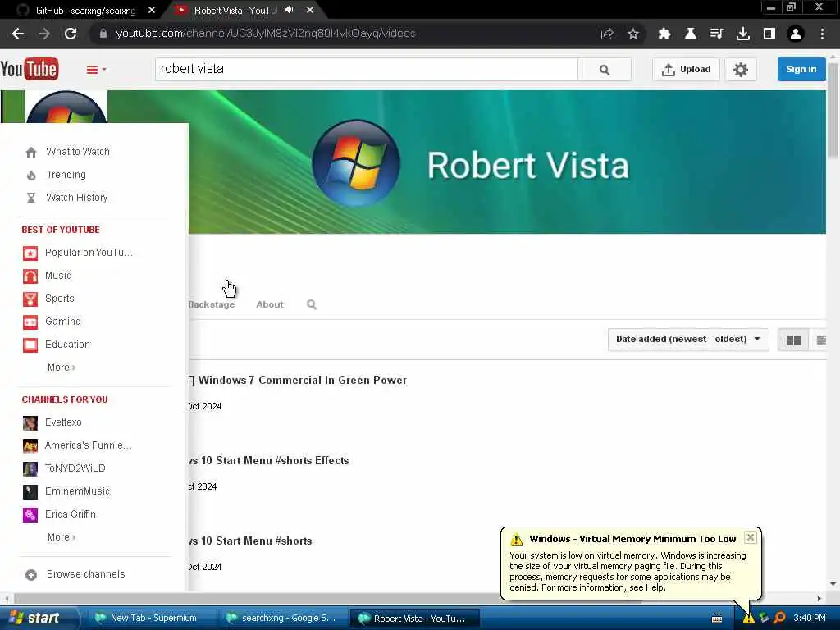Open the browser three-dot menu
This screenshot has height=630, width=840.
click(x=822, y=34)
